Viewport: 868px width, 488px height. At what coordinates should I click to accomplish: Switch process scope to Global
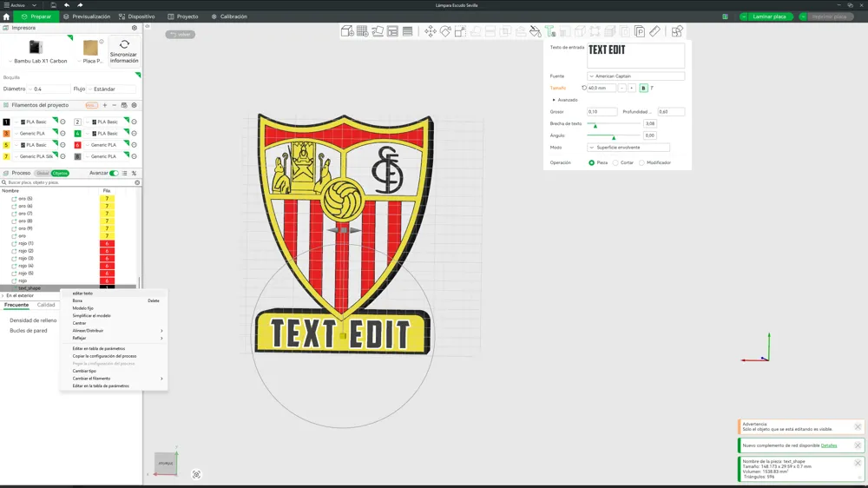pos(43,174)
